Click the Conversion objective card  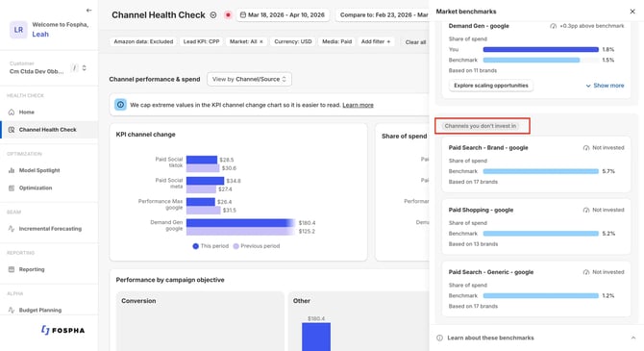[200, 321]
